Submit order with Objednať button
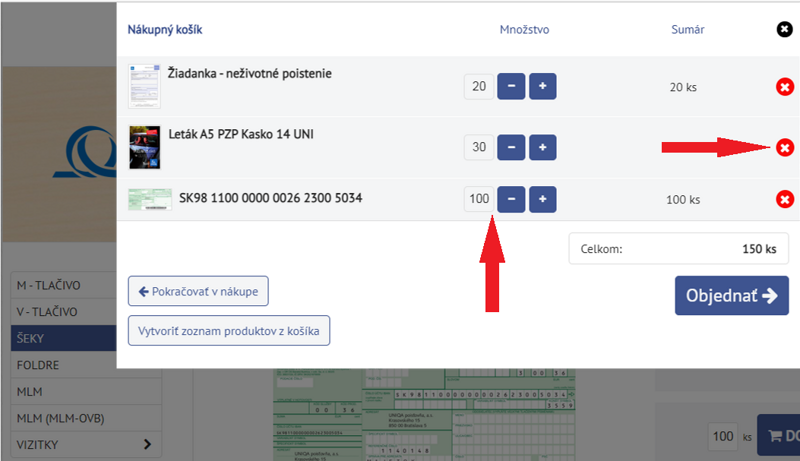 click(732, 296)
